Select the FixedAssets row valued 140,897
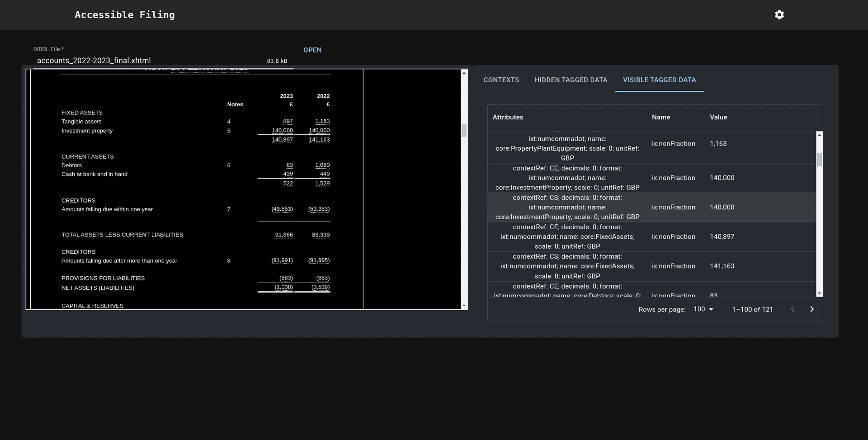The height and width of the screenshot is (440, 868). 652,237
